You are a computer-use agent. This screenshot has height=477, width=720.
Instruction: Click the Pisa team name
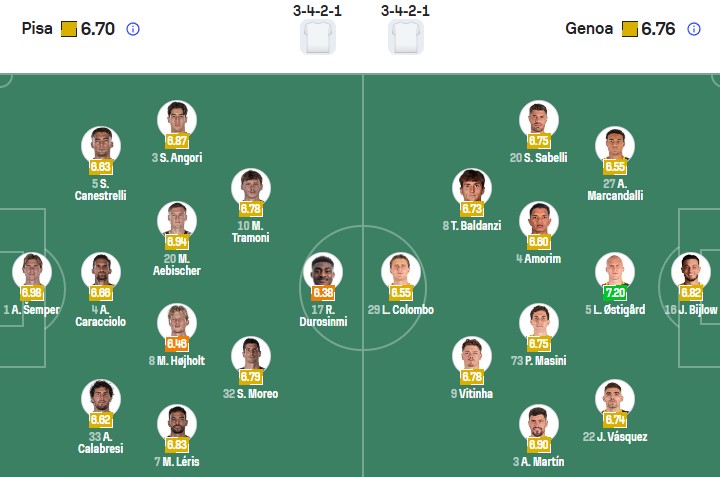[37, 29]
